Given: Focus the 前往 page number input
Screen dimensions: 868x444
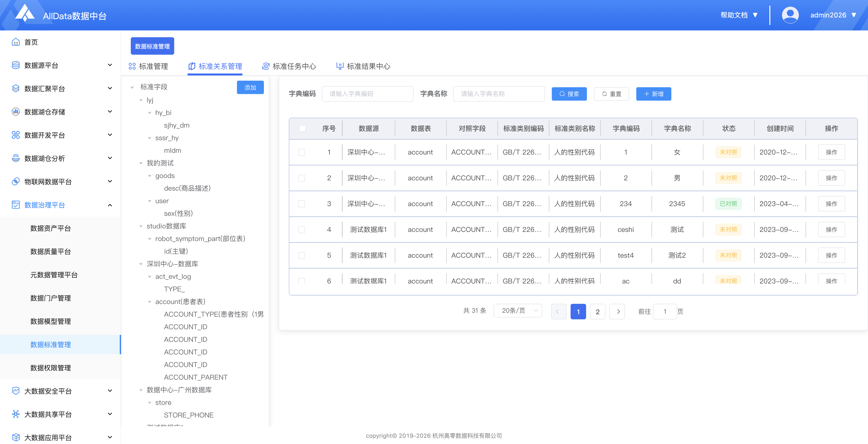Looking at the screenshot, I should [665, 312].
